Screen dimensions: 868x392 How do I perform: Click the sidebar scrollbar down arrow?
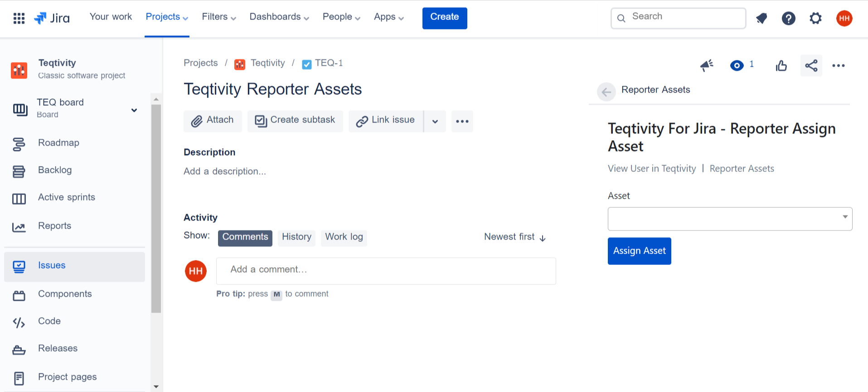156,387
